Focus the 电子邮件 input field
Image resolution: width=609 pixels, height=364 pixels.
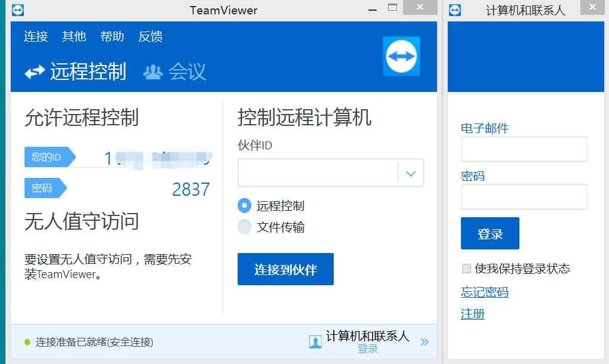524,149
